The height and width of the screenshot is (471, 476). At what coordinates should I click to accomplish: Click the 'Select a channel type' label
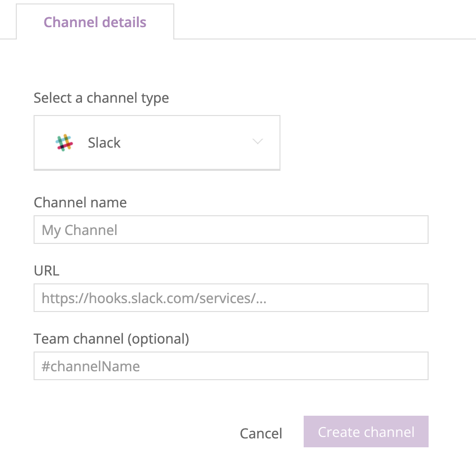pyautogui.click(x=101, y=98)
